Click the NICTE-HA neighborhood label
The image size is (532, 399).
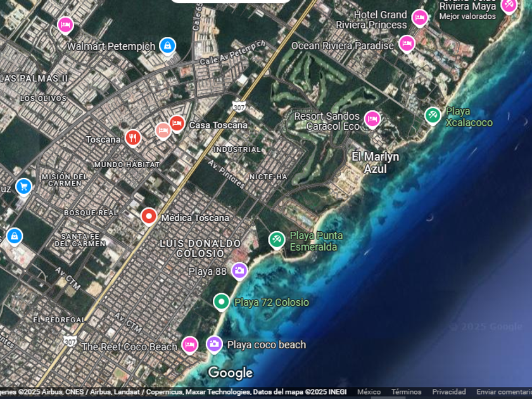pos(268,177)
